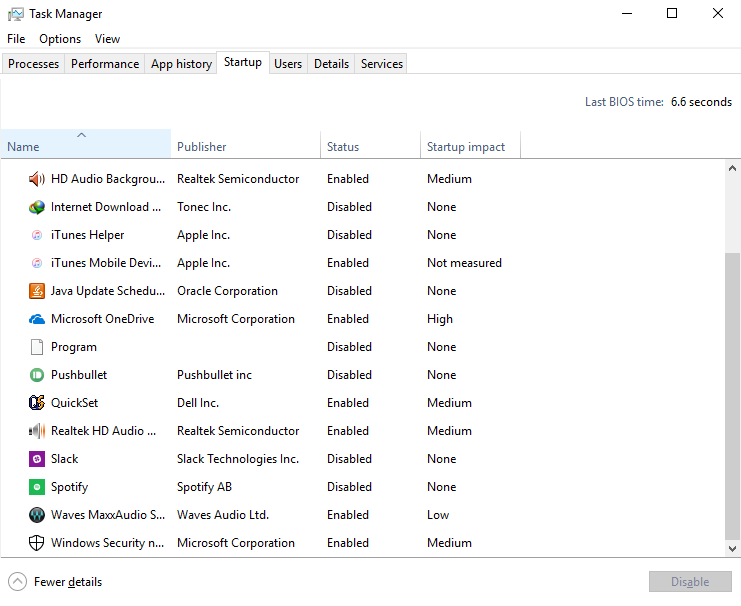741x606 pixels.
Task: Click the 'Slack Technologies Inc.' publisher cell
Action: click(x=238, y=459)
